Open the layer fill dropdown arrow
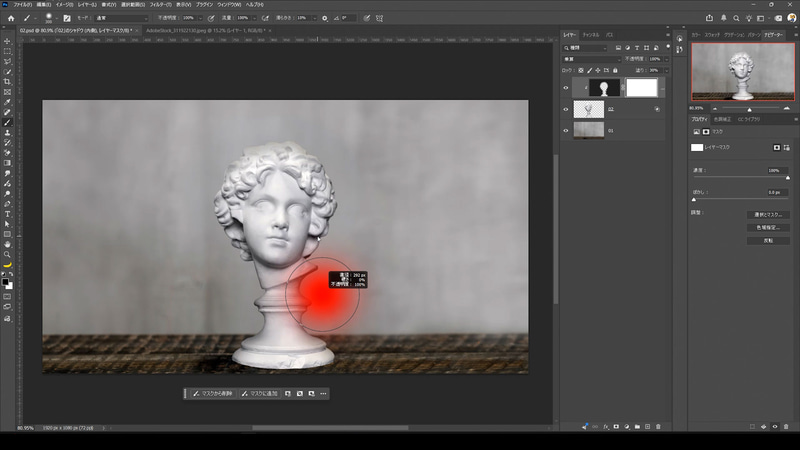 click(666, 70)
